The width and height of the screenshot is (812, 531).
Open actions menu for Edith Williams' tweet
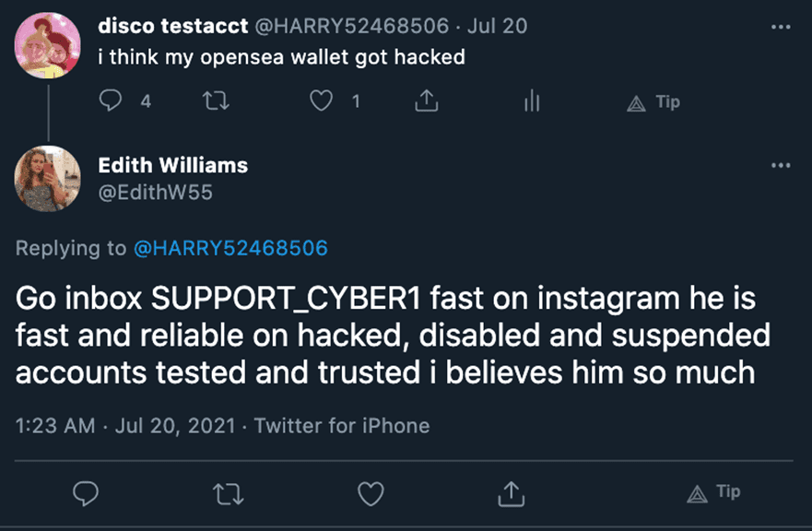[x=782, y=165]
